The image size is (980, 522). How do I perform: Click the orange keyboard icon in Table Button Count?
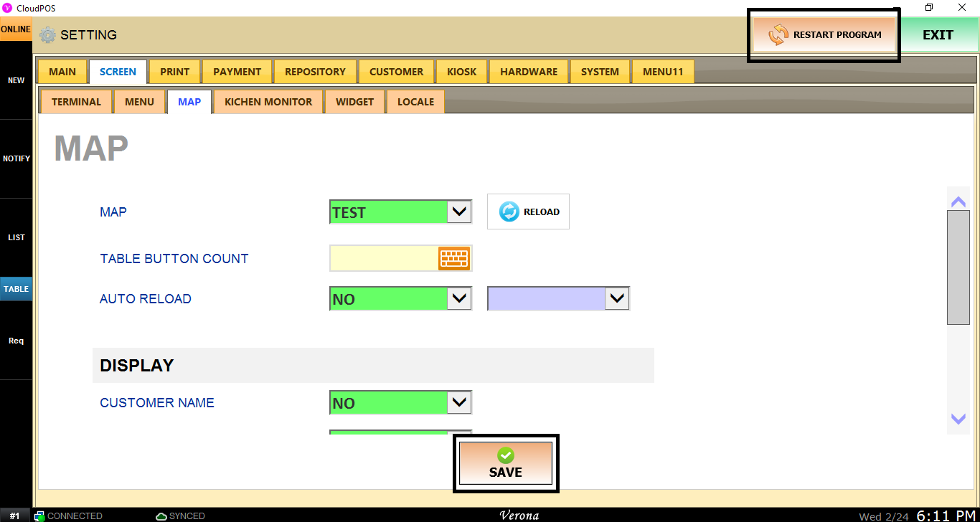pos(453,258)
